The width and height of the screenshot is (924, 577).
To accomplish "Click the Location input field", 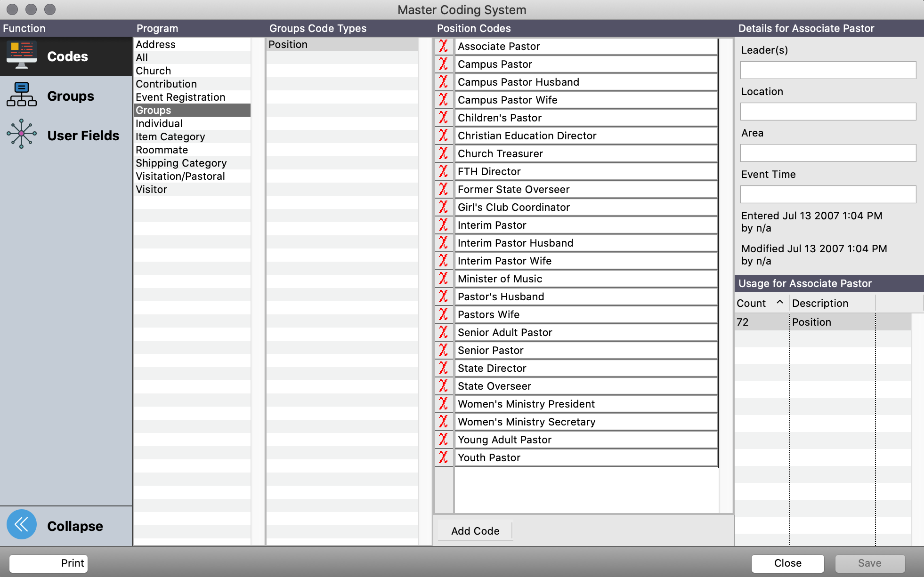I will click(827, 112).
